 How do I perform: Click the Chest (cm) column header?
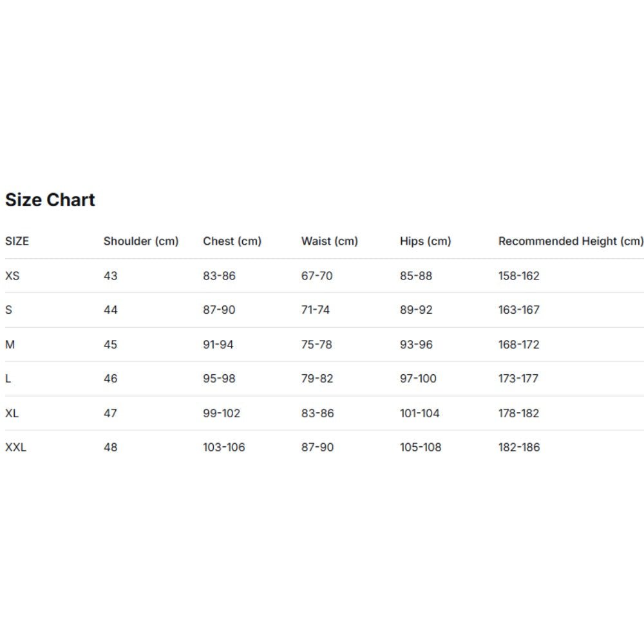coord(232,241)
